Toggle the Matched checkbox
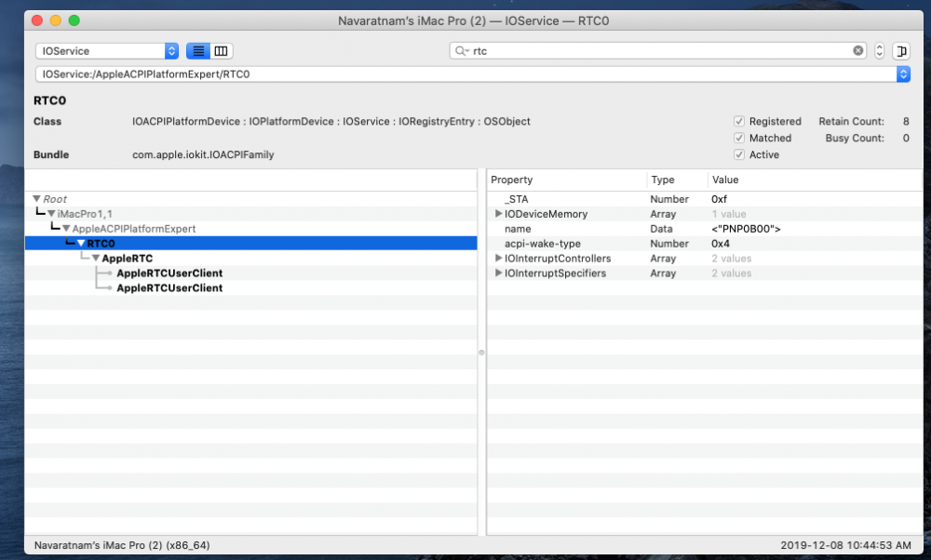Screen dimensions: 931x560 [738, 138]
